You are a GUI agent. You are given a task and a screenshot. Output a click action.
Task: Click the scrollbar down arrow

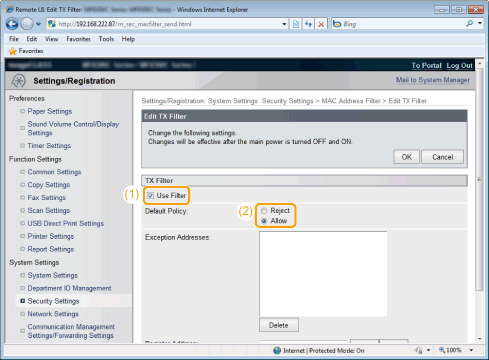tap(479, 339)
